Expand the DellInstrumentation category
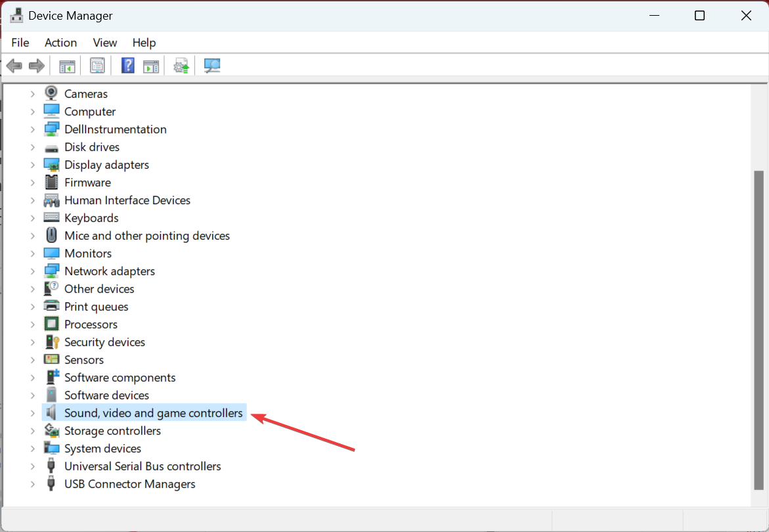This screenshot has height=532, width=769. 32,129
